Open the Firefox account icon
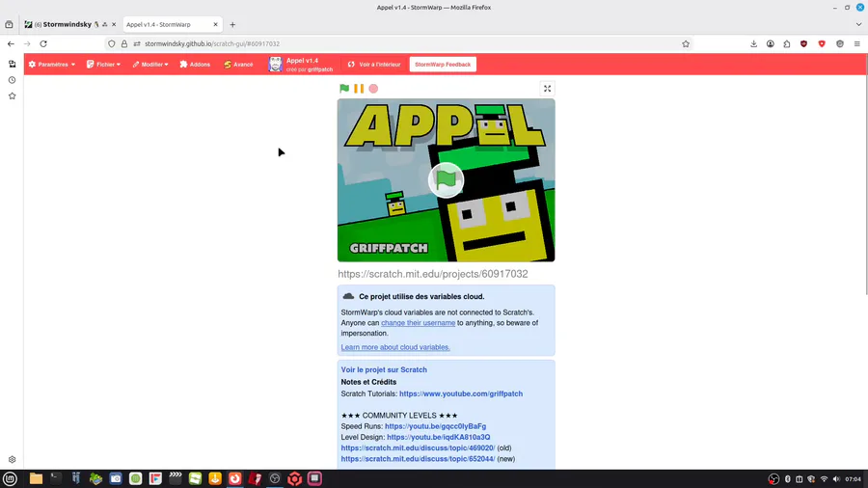Screen dimensions: 868x488 click(x=770, y=43)
